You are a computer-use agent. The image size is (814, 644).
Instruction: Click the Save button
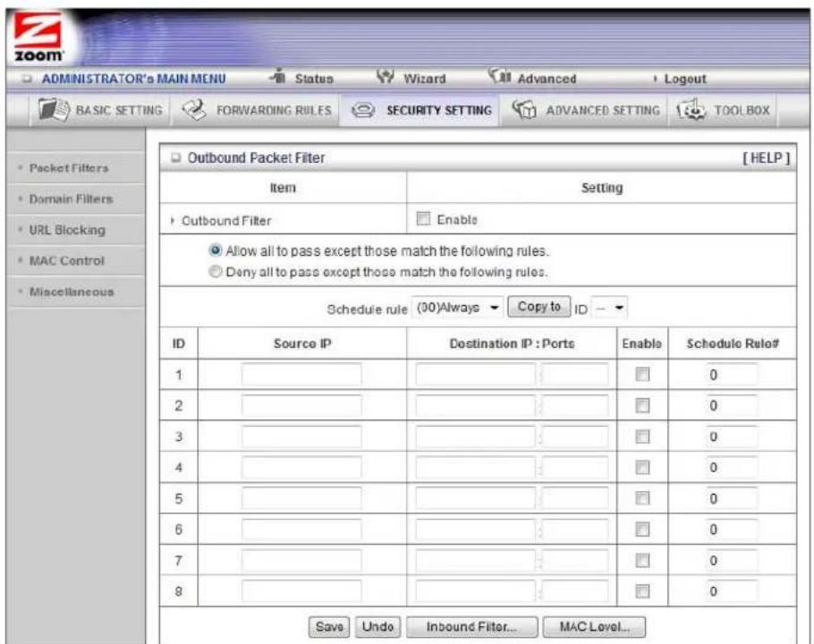point(329,627)
